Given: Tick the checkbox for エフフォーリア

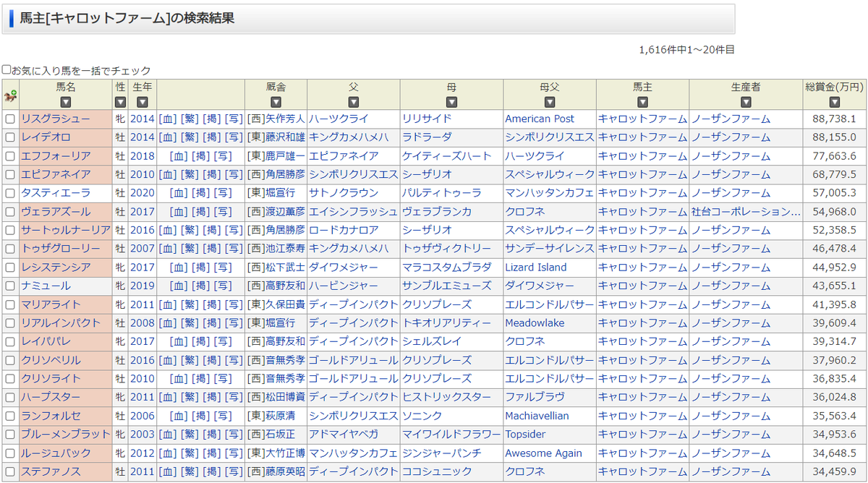Looking at the screenshot, I should pos(10,156).
